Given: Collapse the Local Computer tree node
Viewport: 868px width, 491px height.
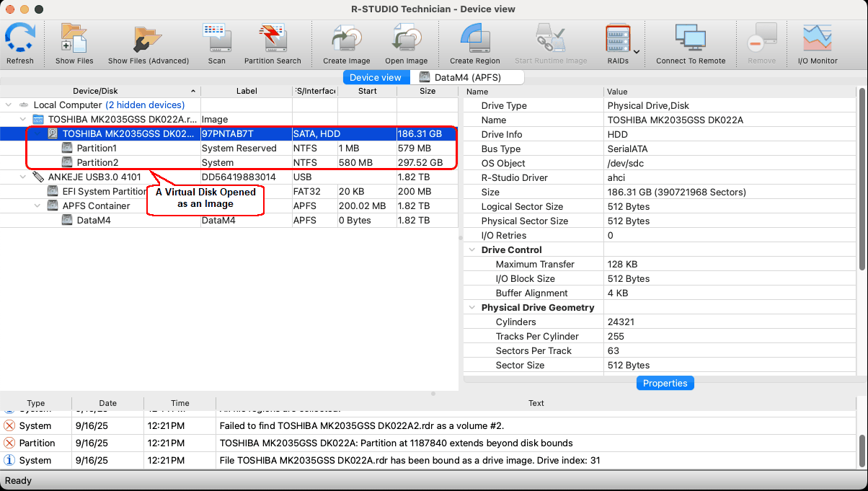Looking at the screenshot, I should pos(9,105).
